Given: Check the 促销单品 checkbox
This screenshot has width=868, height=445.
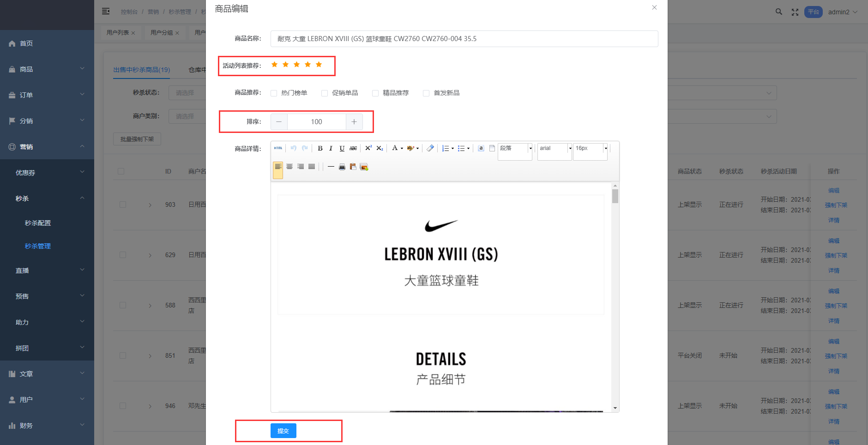Looking at the screenshot, I should click(325, 93).
